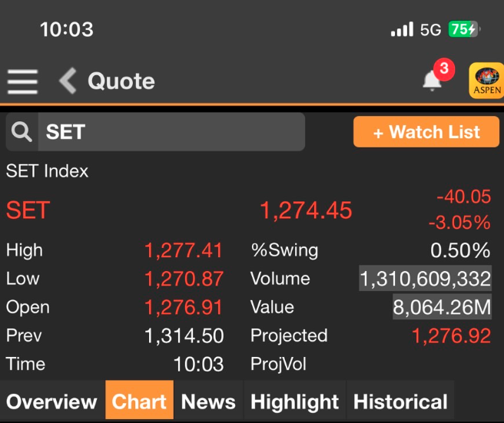The width and height of the screenshot is (504, 423).
Task: Tap the highlighted Value figure 8,064.26M
Action: point(442,307)
